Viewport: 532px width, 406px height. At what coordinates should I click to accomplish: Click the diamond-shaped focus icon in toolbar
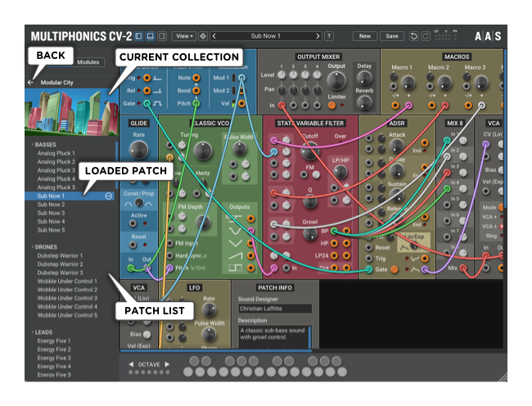point(202,36)
